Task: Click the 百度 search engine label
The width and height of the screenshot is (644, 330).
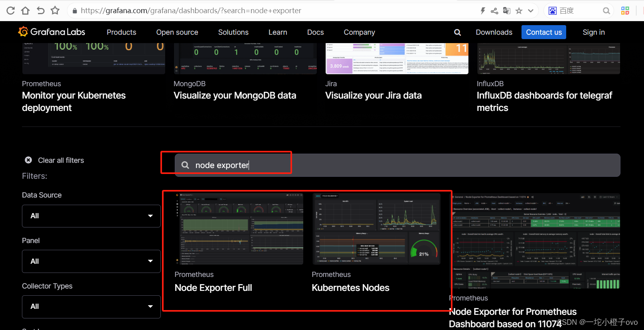Action: point(567,11)
